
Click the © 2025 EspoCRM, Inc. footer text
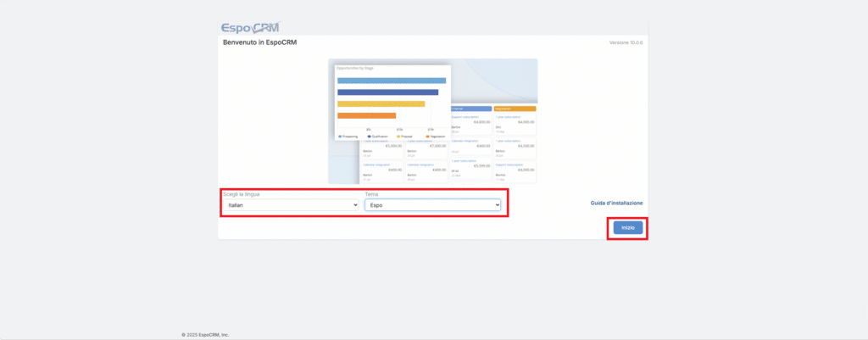[205, 334]
